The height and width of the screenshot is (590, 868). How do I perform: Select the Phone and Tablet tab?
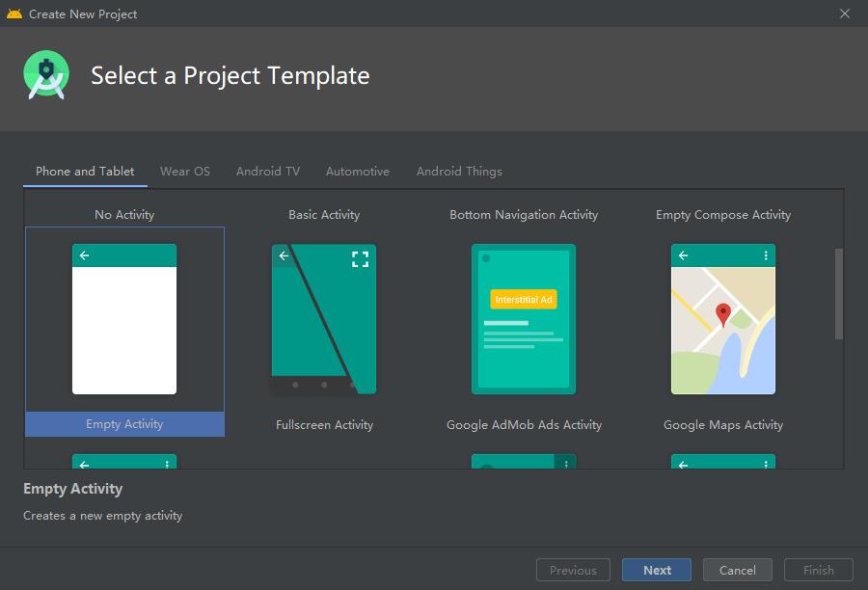[x=85, y=172]
